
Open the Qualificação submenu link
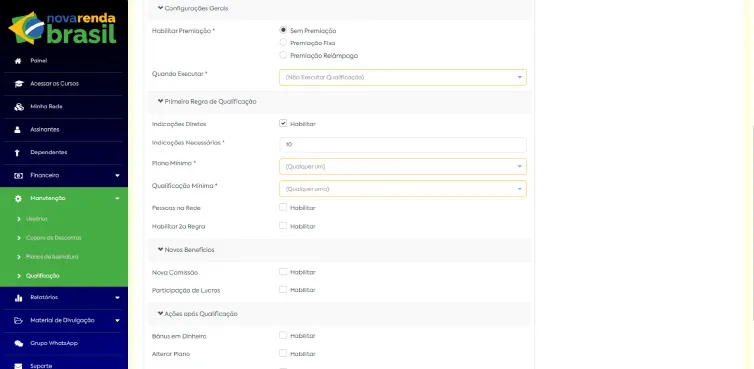(x=43, y=276)
